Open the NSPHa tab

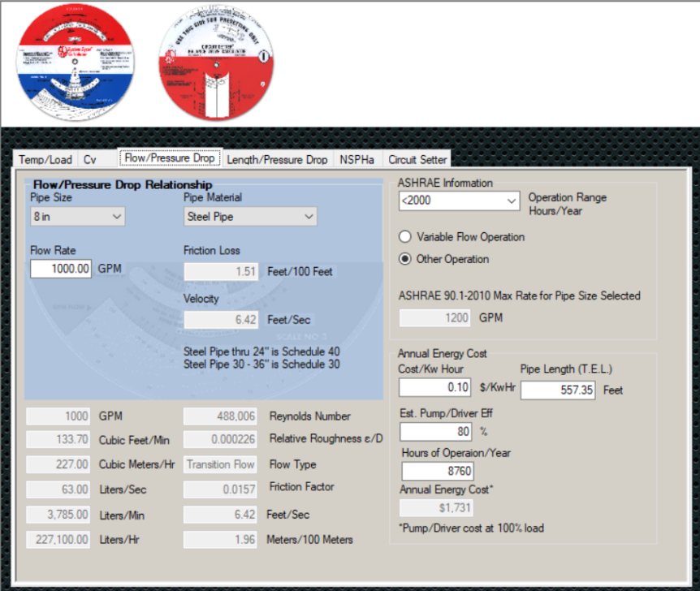tap(357, 160)
